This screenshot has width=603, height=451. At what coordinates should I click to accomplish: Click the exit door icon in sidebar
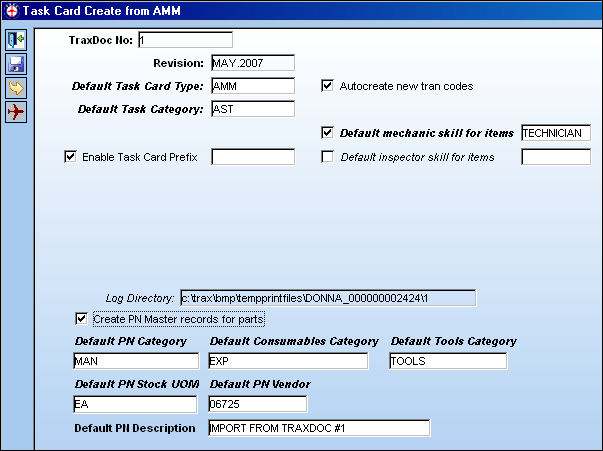coord(16,40)
